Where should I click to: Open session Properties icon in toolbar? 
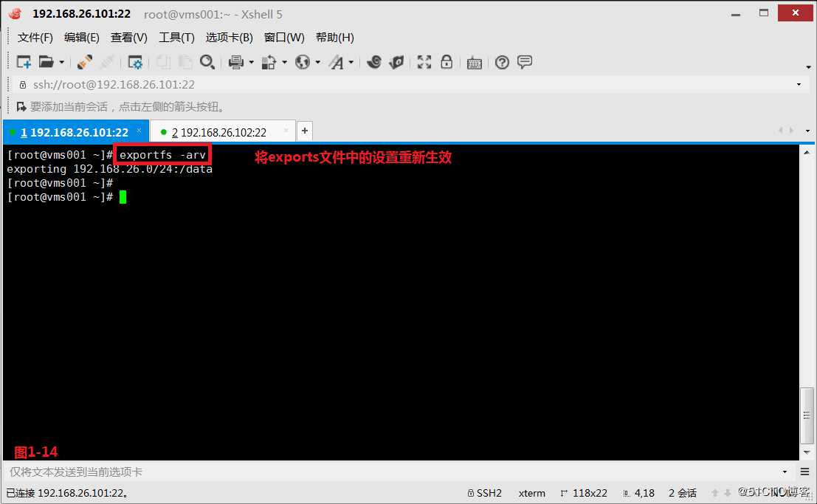[135, 63]
